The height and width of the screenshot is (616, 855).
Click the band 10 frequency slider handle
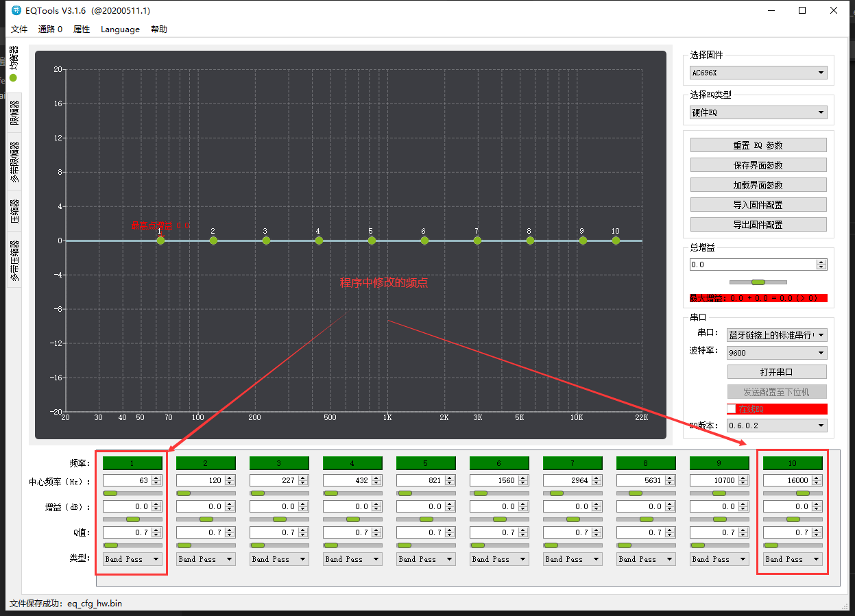(802, 493)
